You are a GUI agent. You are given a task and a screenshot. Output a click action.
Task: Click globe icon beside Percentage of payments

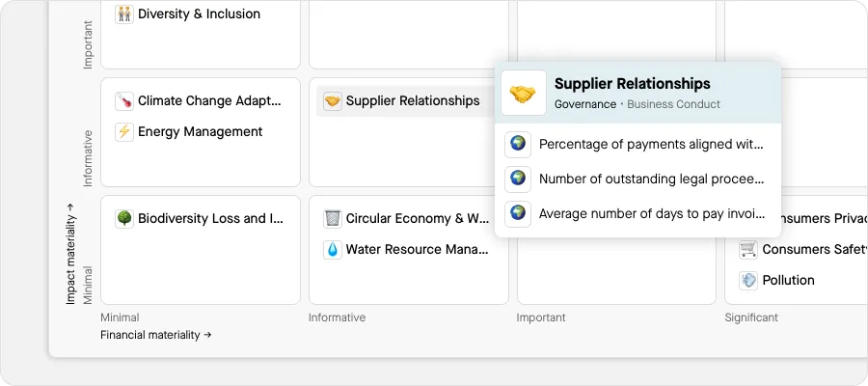coord(519,144)
